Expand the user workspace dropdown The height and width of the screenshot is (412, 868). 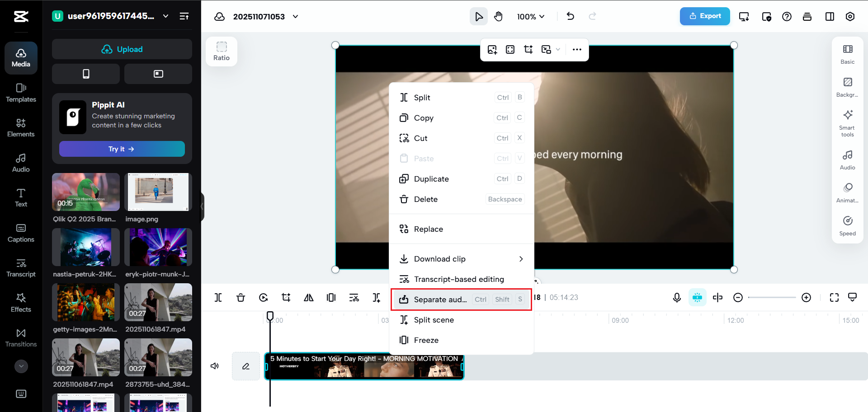tap(165, 16)
